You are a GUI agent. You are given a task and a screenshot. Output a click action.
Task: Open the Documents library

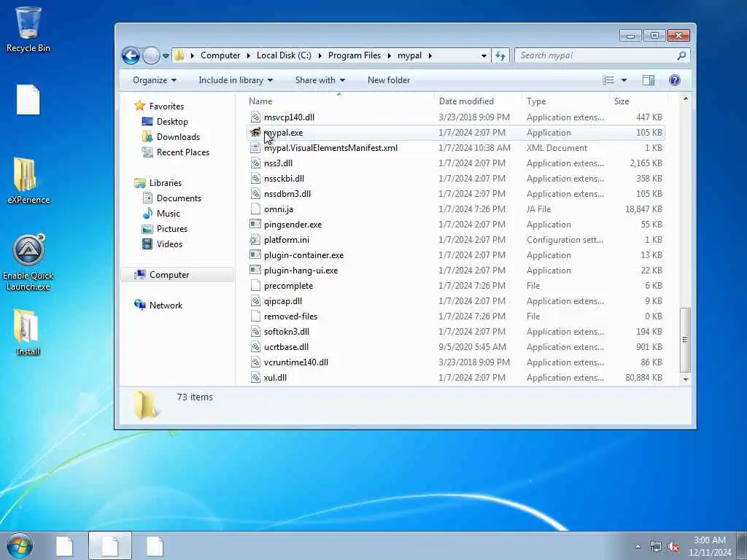179,198
